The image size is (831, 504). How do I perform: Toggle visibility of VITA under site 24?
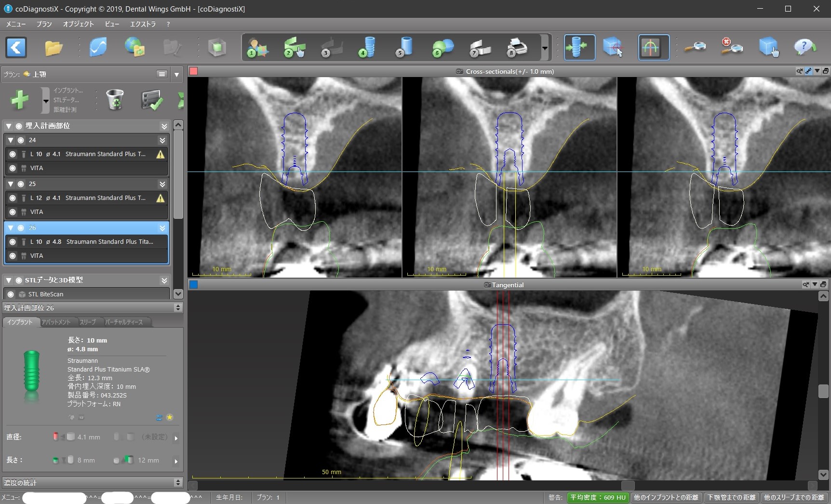[x=13, y=168]
